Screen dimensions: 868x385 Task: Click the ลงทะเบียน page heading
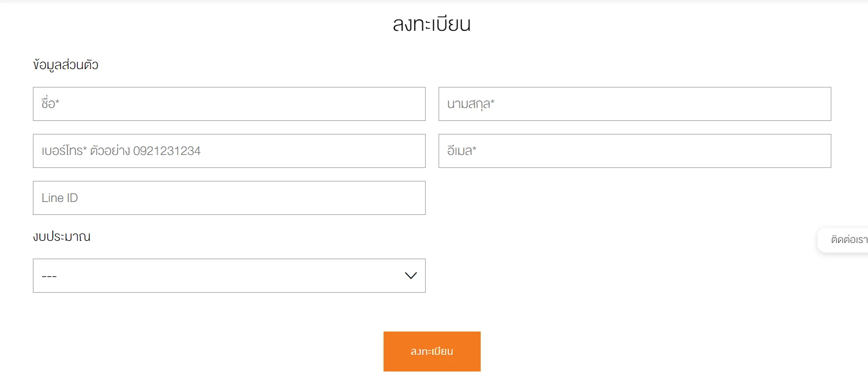pos(432,24)
